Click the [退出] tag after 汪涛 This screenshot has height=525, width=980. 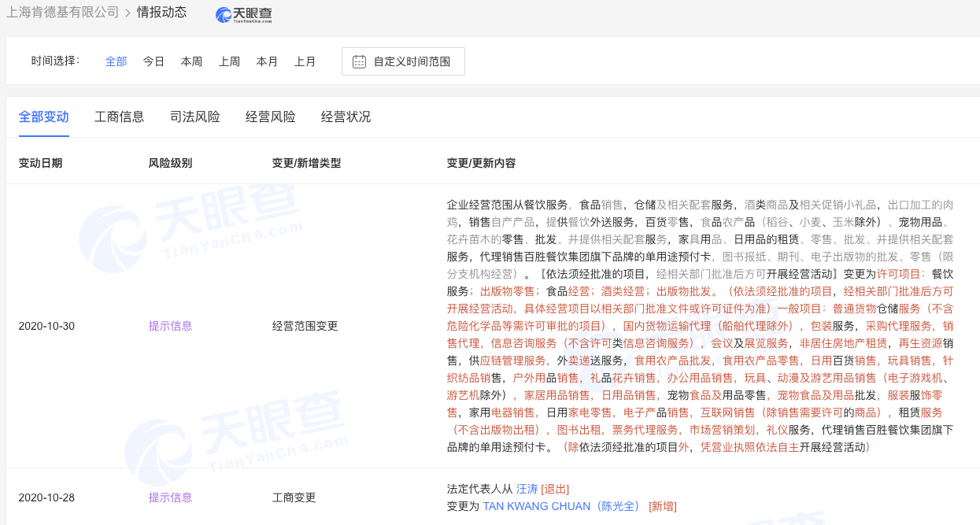[x=555, y=489]
